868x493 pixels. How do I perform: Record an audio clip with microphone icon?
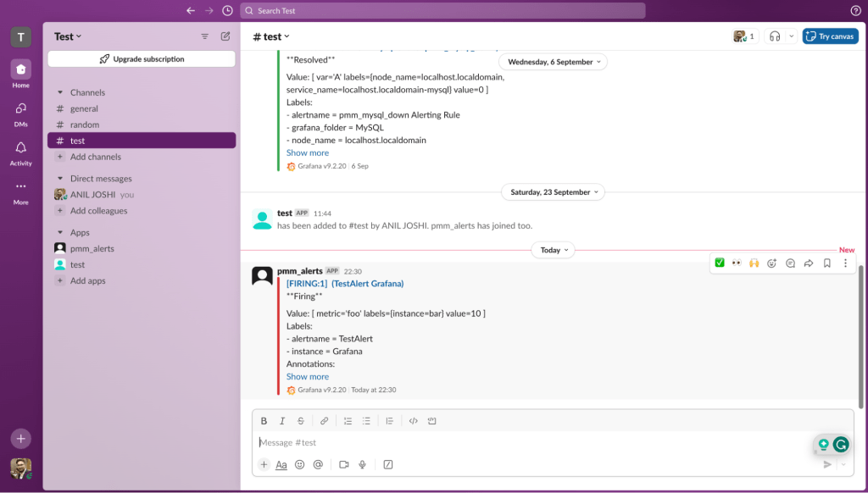coord(362,464)
